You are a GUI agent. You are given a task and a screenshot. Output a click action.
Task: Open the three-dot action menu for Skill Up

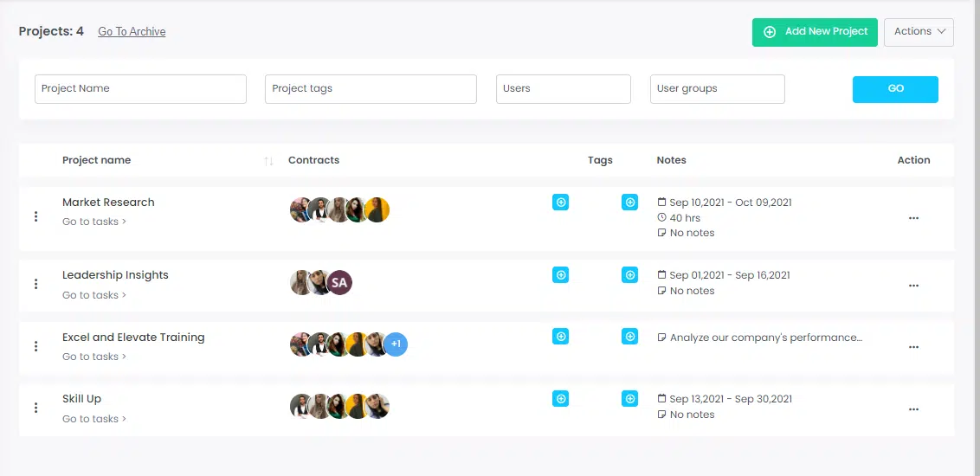[x=913, y=409]
